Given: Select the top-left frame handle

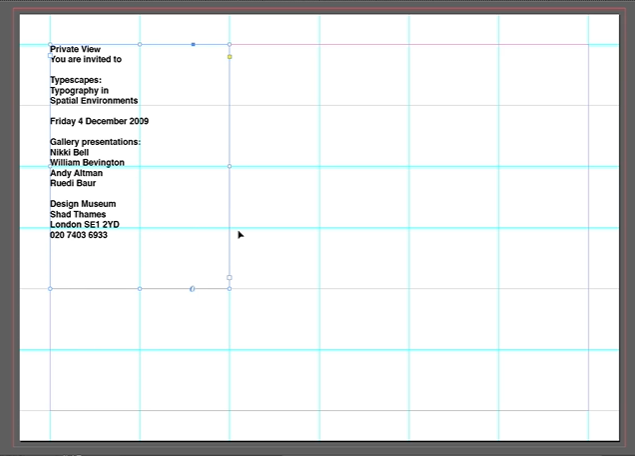Looking at the screenshot, I should pyautogui.click(x=50, y=45).
